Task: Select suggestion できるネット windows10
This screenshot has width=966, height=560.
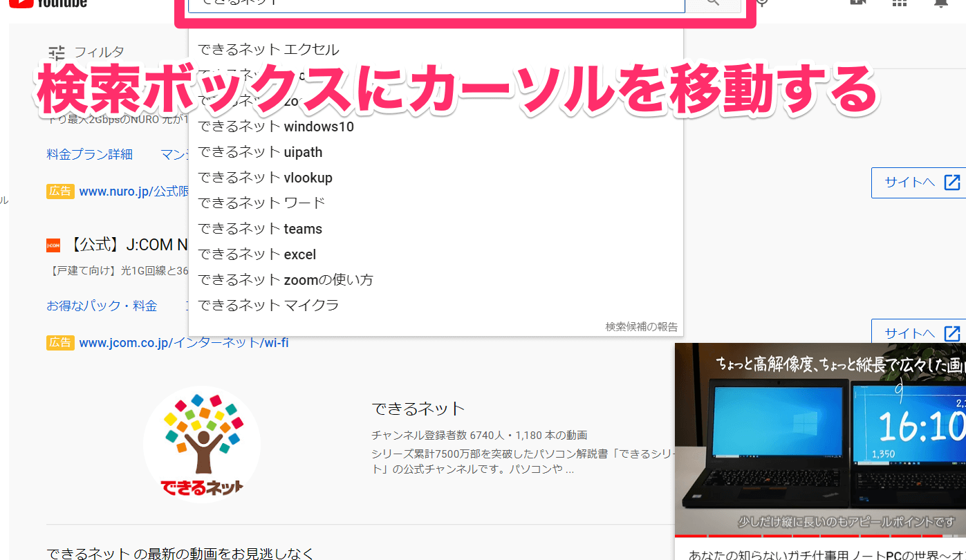Action: (436, 127)
